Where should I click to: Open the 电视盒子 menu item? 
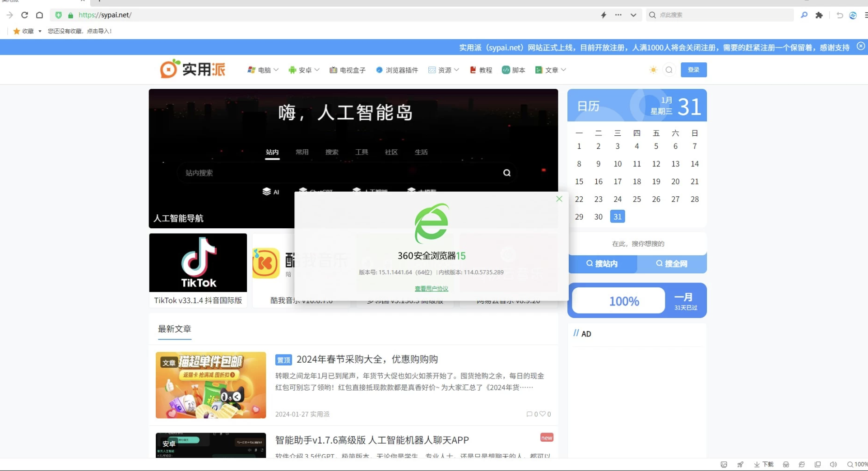pos(348,70)
